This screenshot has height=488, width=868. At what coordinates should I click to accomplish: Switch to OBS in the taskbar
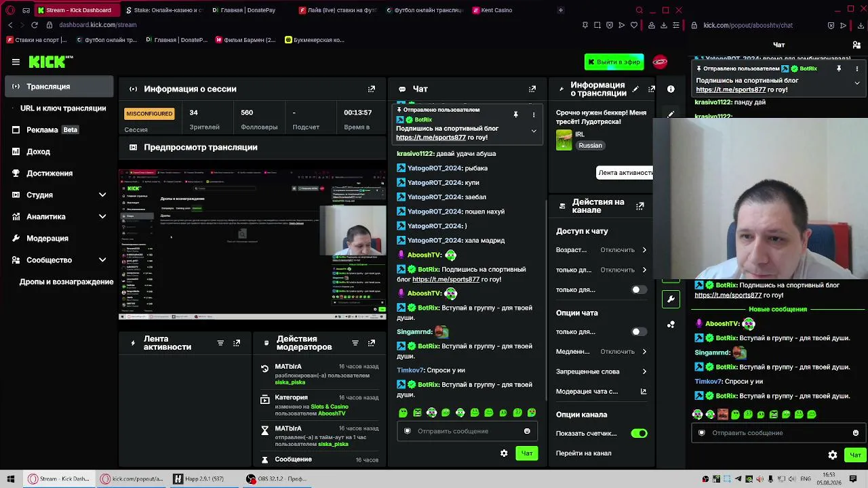(x=277, y=479)
